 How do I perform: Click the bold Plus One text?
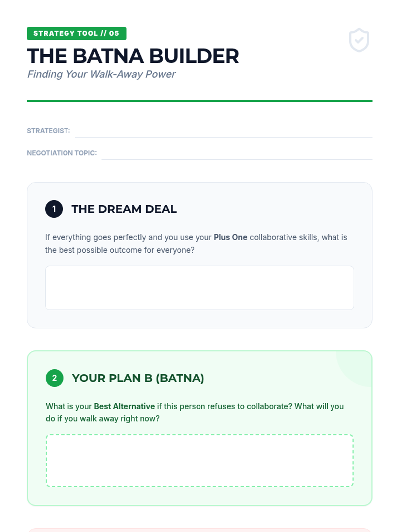(230, 237)
